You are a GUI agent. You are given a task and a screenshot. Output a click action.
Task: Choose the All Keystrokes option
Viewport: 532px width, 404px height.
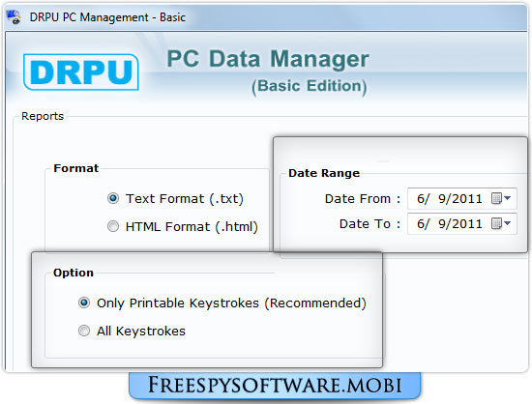[x=84, y=331]
